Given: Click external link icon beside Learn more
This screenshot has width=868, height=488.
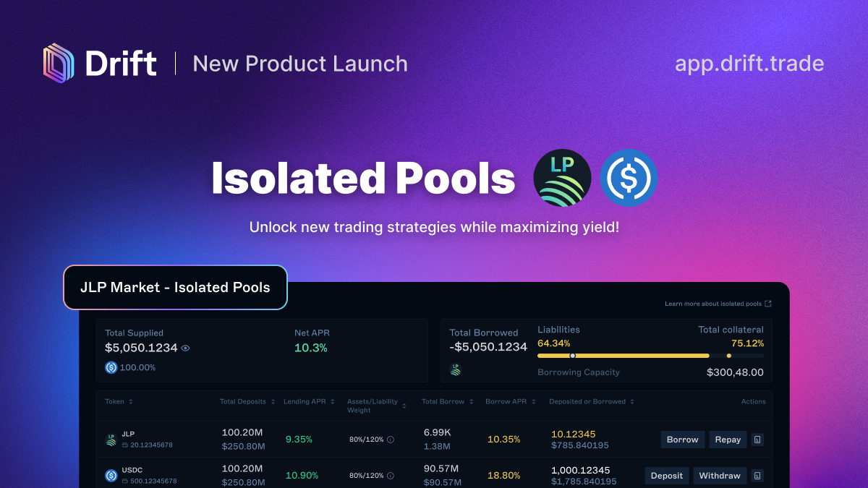Looking at the screenshot, I should [x=768, y=304].
